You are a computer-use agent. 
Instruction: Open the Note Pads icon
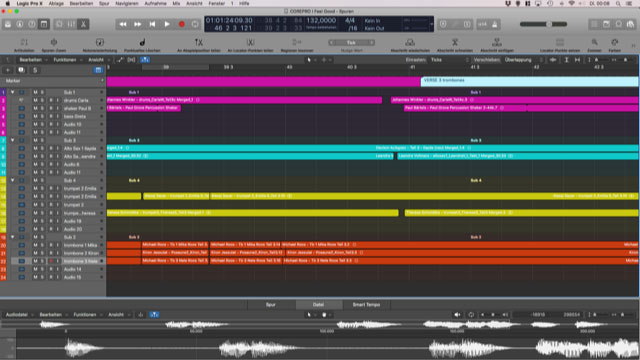pyautogui.click(x=607, y=24)
